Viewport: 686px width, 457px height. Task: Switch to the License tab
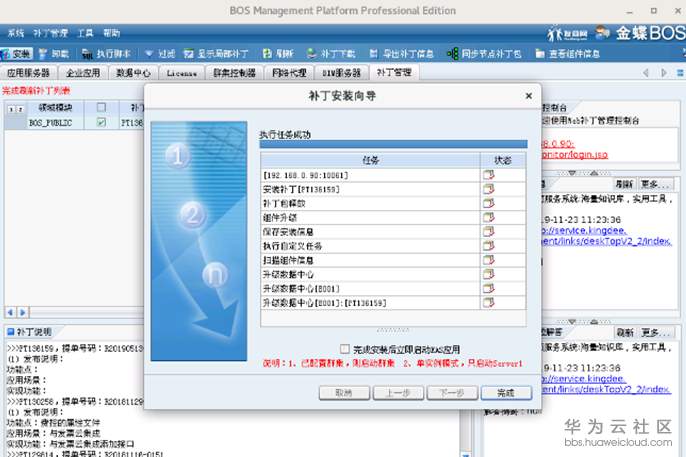coord(182,73)
